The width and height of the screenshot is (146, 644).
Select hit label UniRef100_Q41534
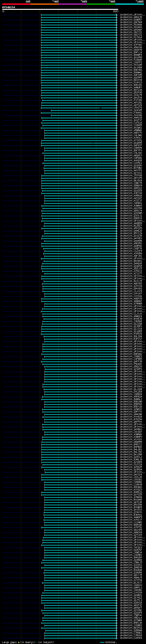131,98
